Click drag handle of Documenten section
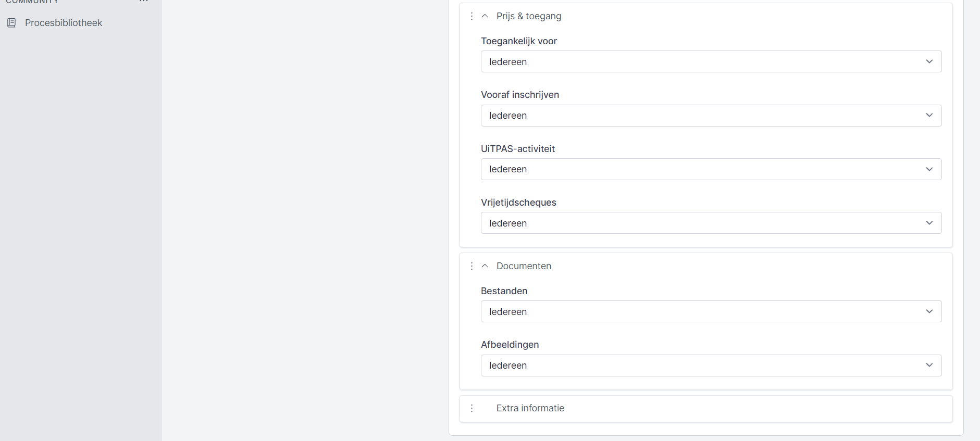The image size is (980, 441). pos(472,266)
